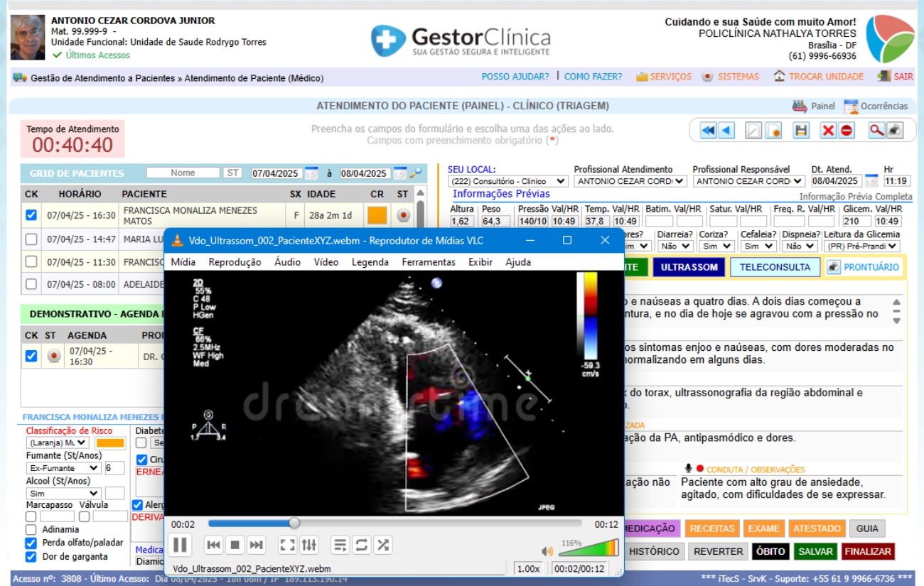924x586 pixels.
Task: Open the Dispneia? dropdown
Action: (x=800, y=246)
